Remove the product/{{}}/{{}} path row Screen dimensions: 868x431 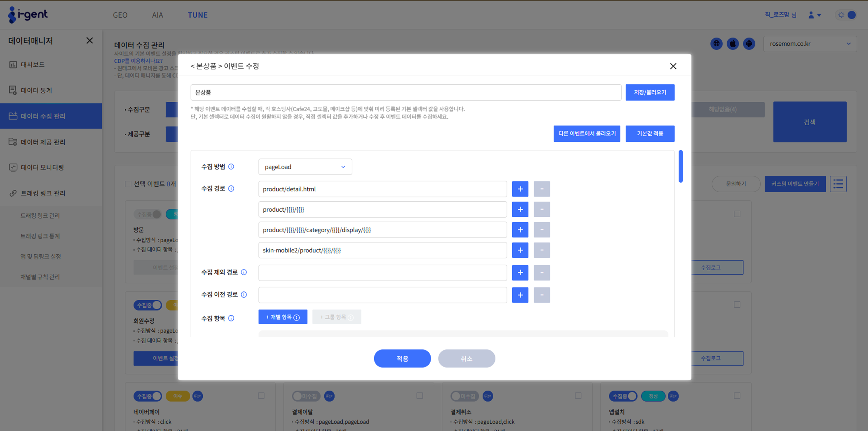click(x=542, y=209)
